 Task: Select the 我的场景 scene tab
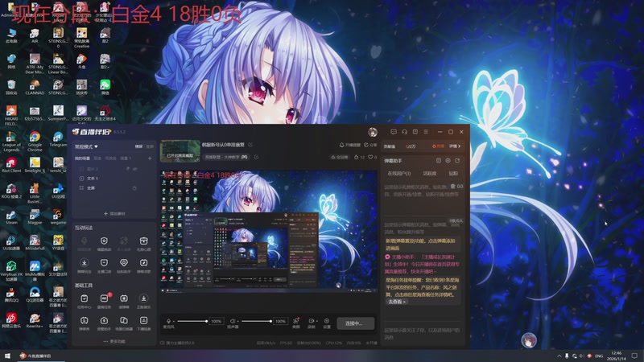pos(82,158)
